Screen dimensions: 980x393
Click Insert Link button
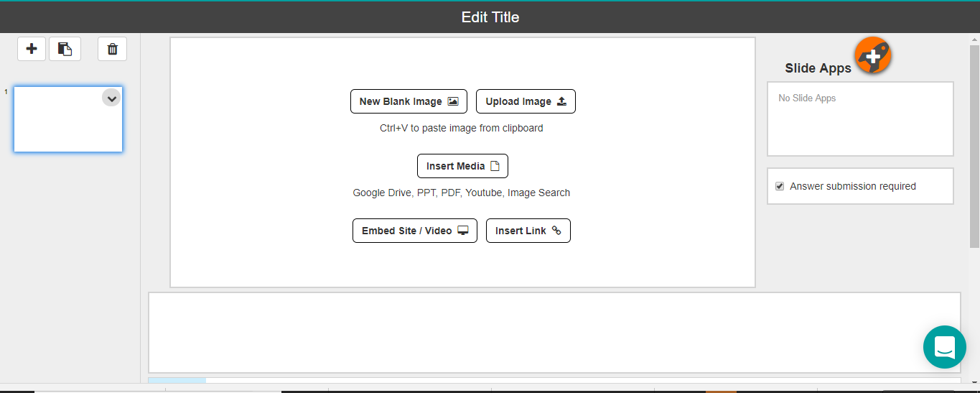point(528,231)
